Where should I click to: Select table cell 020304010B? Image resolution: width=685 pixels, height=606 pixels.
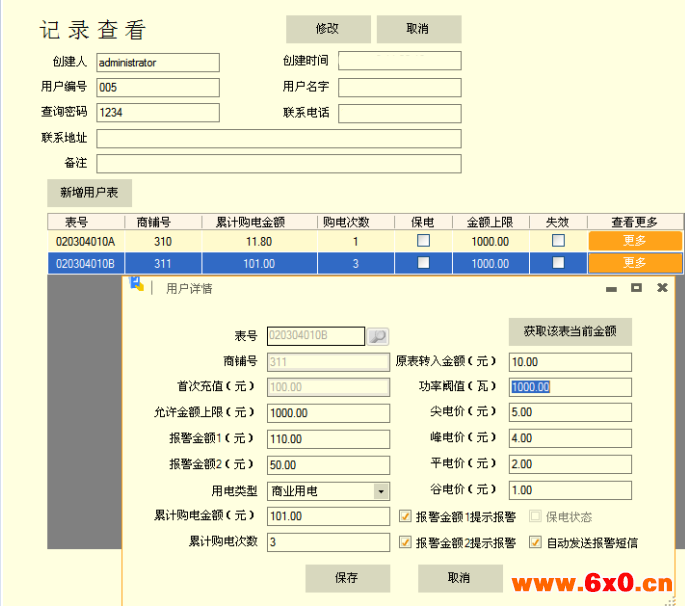(x=86, y=263)
